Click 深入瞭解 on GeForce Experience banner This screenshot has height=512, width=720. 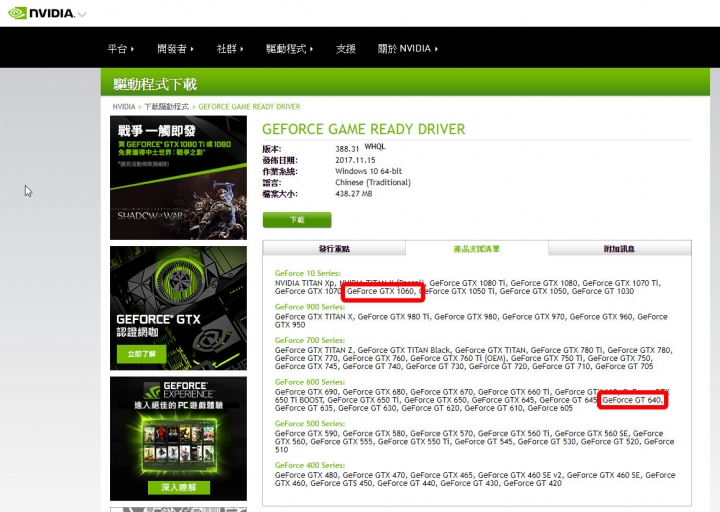click(179, 487)
